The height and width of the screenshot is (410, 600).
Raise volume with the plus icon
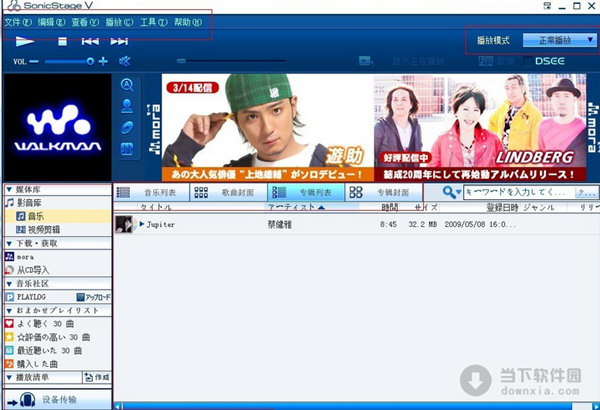(103, 61)
